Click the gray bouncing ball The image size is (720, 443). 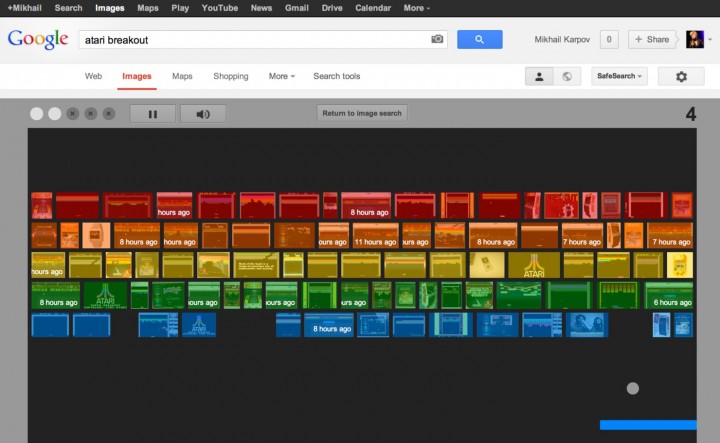(633, 388)
